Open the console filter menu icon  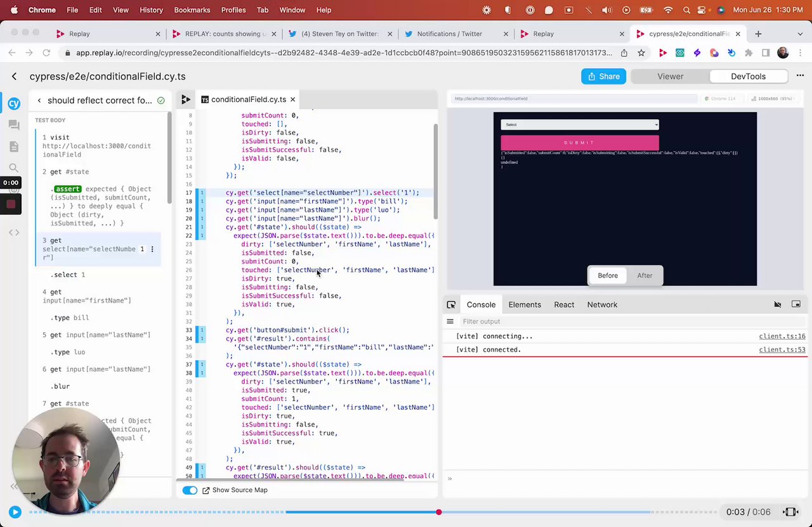click(x=450, y=322)
